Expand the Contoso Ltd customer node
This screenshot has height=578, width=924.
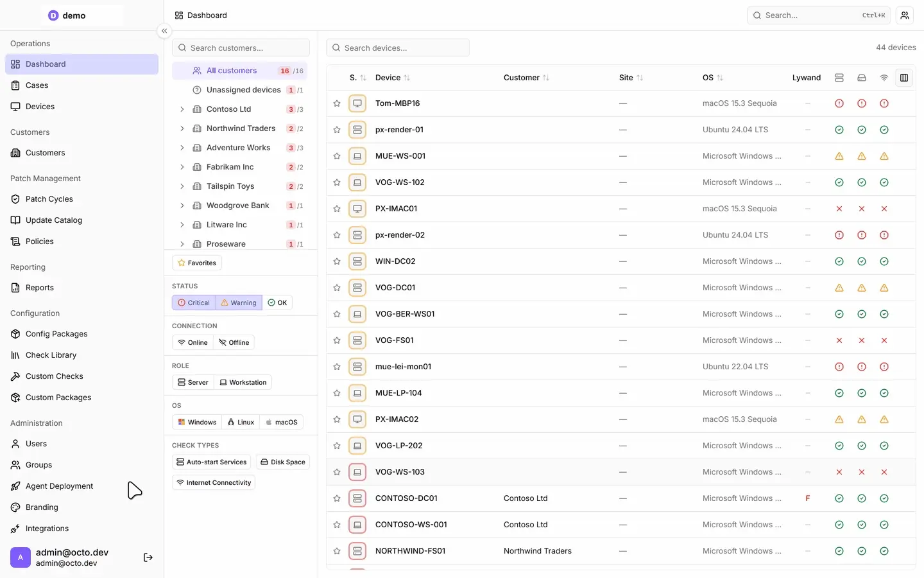pos(182,109)
